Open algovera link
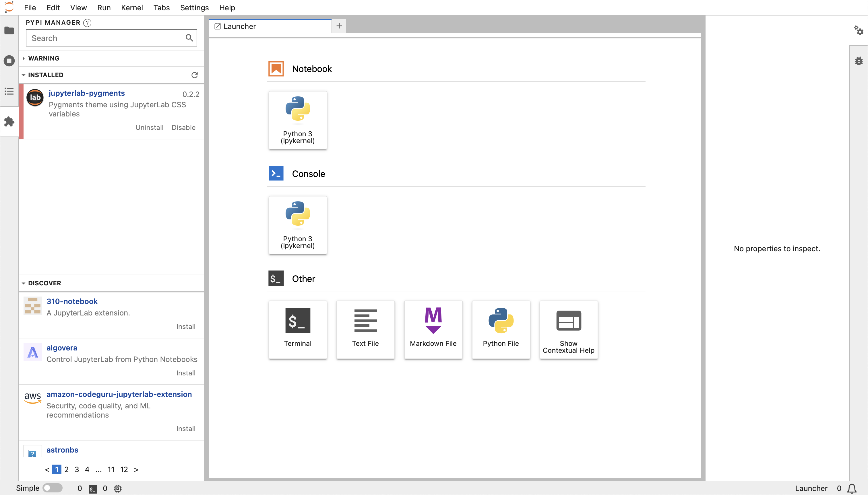 point(62,348)
